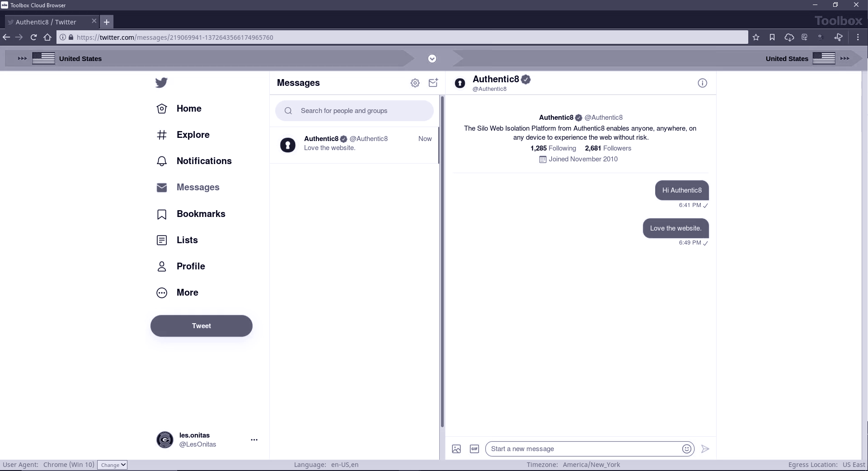868x471 pixels.
Task: Collapse the location bar with center chevron
Action: (432, 58)
